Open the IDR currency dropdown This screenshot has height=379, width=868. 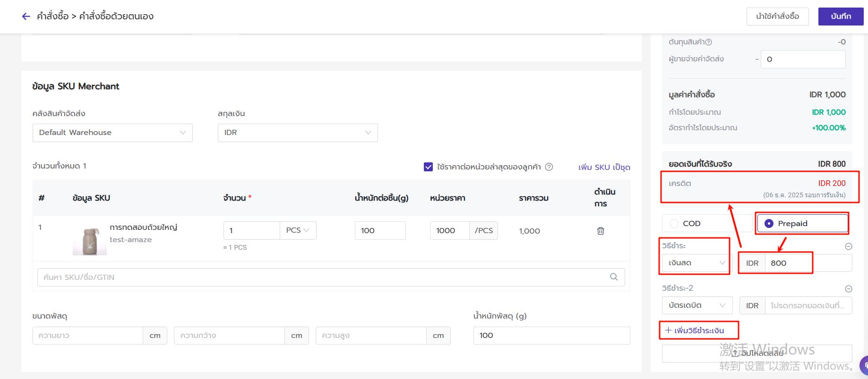[298, 133]
